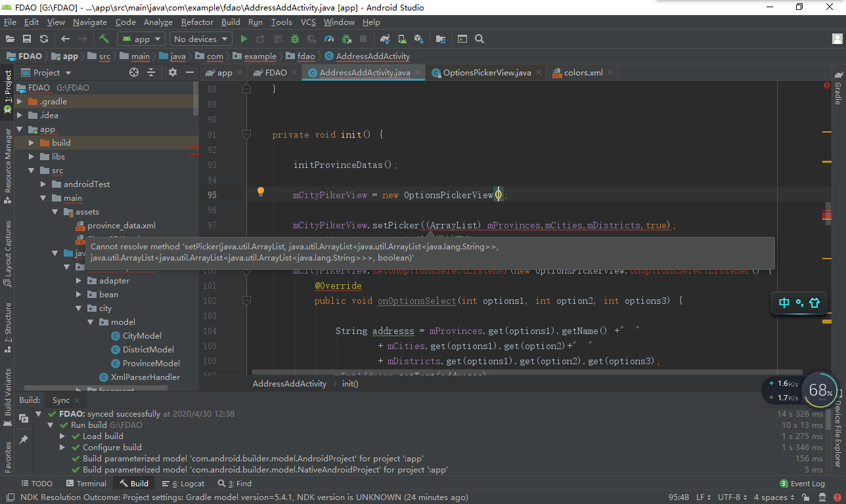
Task: Open the Analyze menu
Action: (x=158, y=22)
